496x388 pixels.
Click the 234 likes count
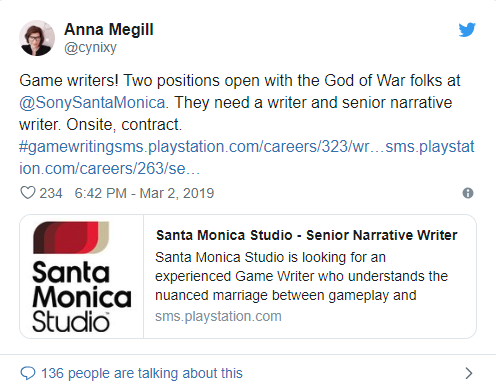pyautogui.click(x=51, y=193)
